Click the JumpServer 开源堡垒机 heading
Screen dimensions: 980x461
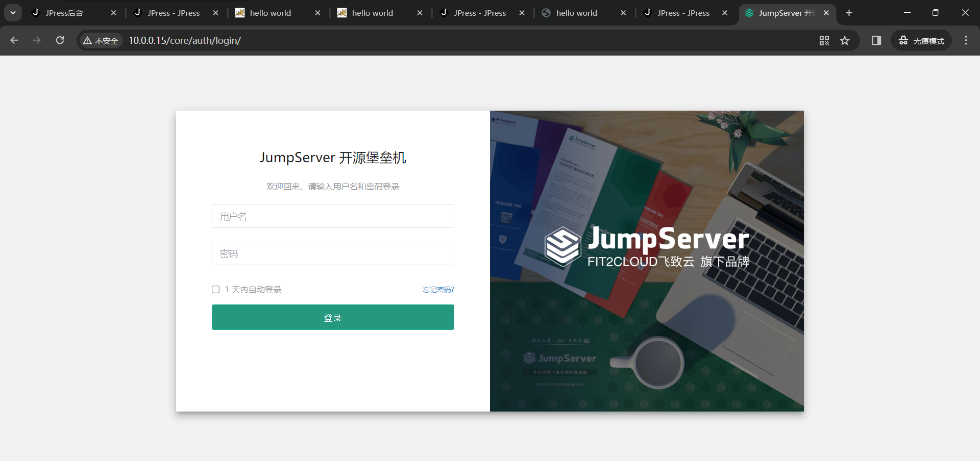point(333,158)
